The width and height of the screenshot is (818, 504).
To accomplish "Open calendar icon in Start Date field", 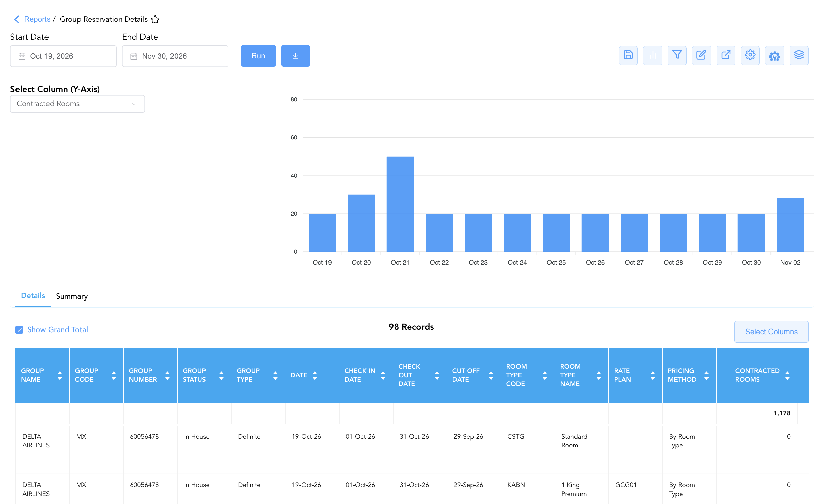I will pos(22,56).
